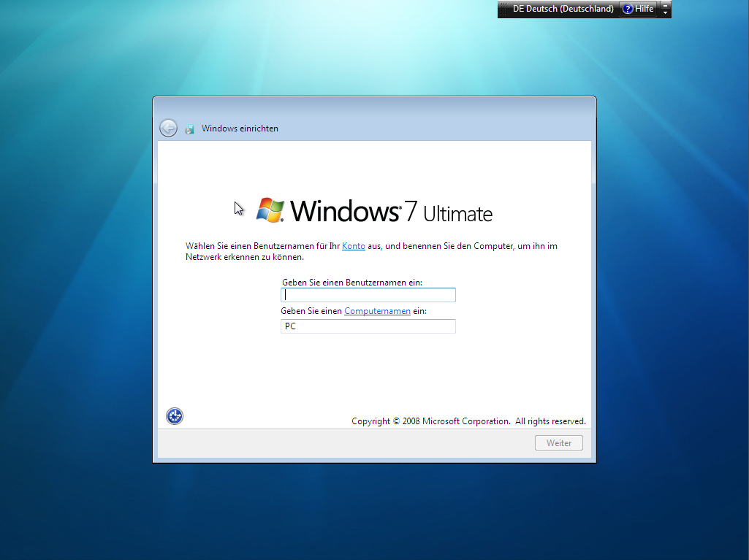
Task: Open DE Deutsch (Deutschland) language selector
Action: [x=563, y=9]
